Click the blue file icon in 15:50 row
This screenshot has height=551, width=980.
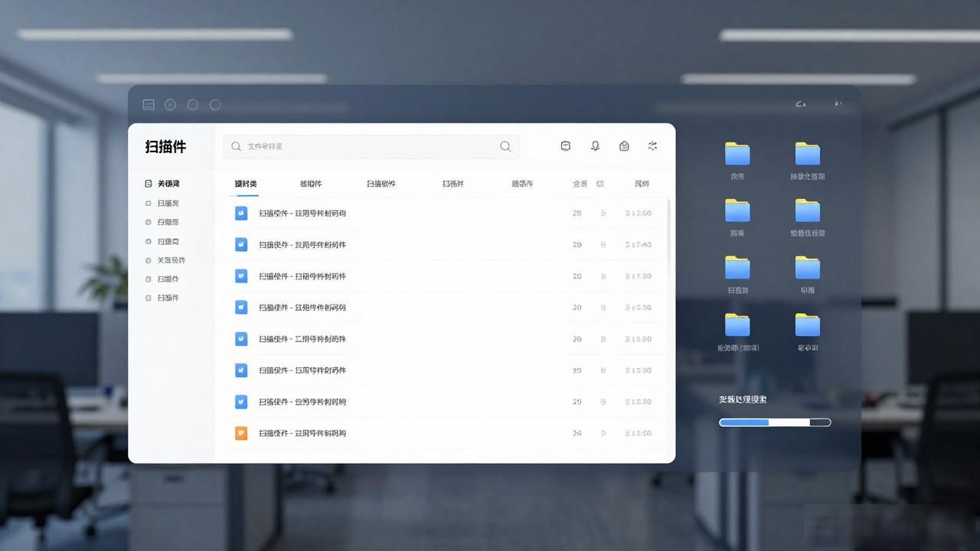pos(241,308)
